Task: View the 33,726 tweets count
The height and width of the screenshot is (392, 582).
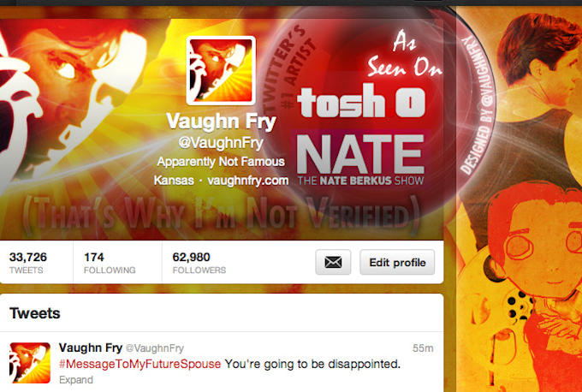Action: click(x=28, y=263)
